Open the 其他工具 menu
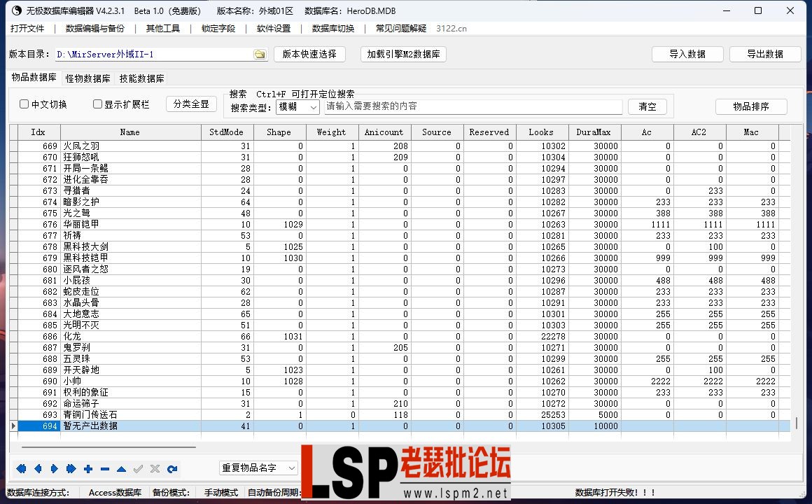Screen dimensions: 812x504 click(x=162, y=29)
